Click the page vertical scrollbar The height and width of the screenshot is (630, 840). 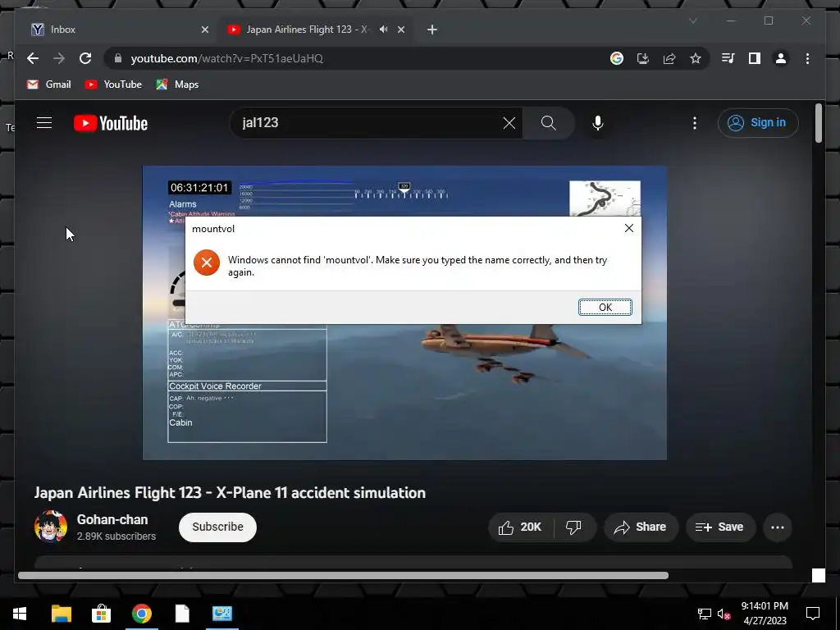pyautogui.click(x=818, y=123)
